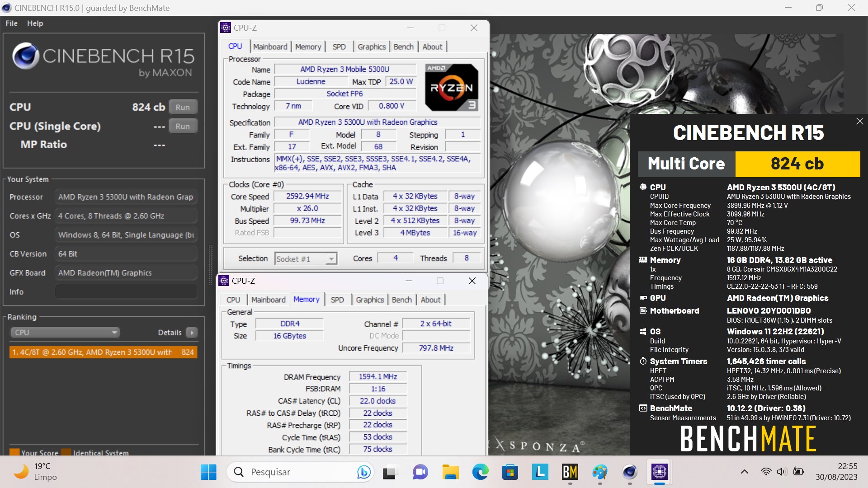Image resolution: width=868 pixels, height=488 pixels.
Task: Click Max TDP value 25.0 W
Action: coord(401,81)
